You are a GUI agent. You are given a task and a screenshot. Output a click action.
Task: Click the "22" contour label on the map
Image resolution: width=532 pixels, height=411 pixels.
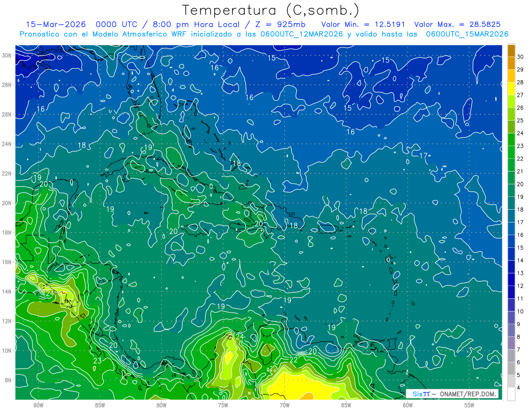click(x=293, y=360)
